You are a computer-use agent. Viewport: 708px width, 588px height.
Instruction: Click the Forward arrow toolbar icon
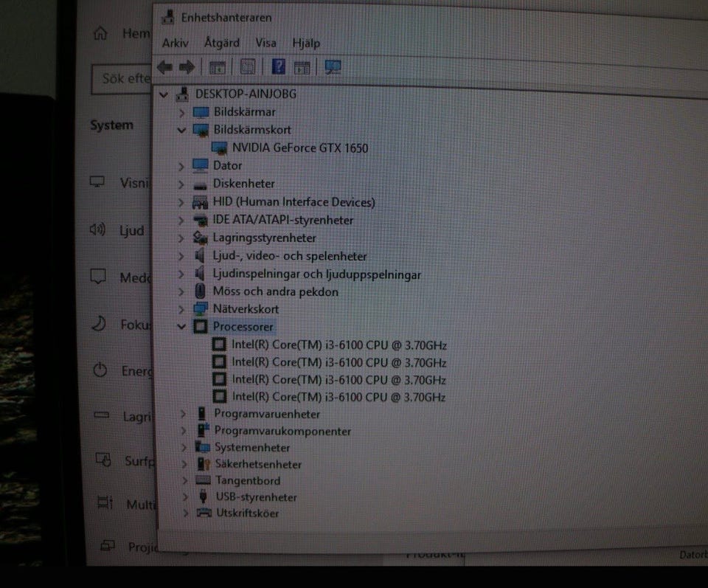(187, 68)
